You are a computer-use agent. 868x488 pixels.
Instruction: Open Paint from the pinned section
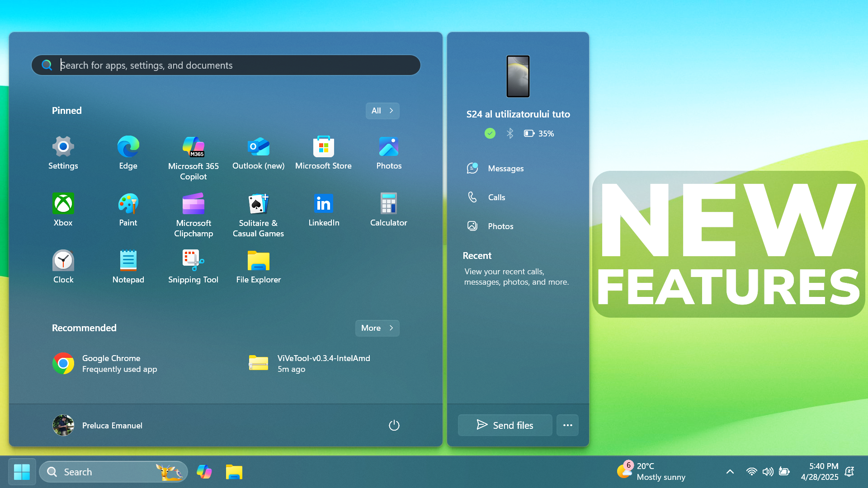pyautogui.click(x=128, y=209)
